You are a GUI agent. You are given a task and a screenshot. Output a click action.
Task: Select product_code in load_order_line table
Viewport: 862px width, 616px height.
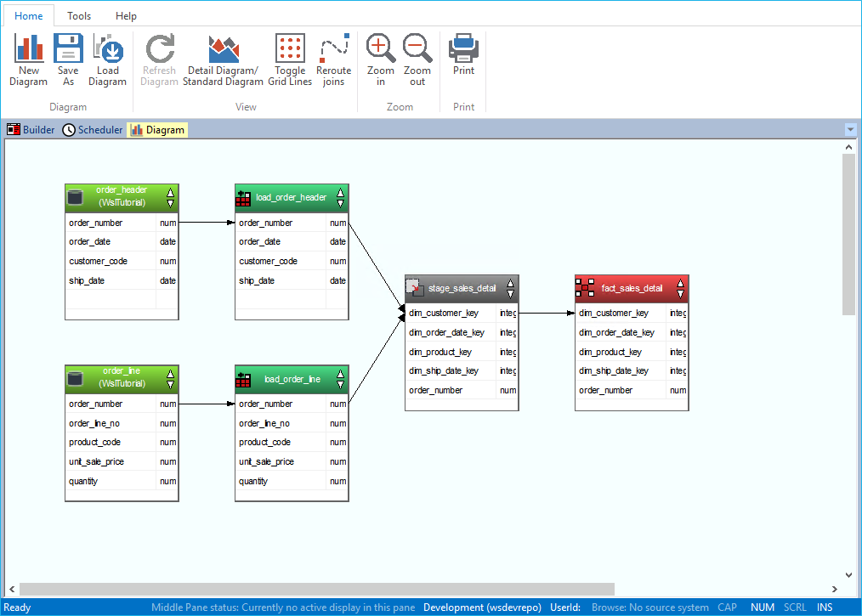(x=292, y=442)
